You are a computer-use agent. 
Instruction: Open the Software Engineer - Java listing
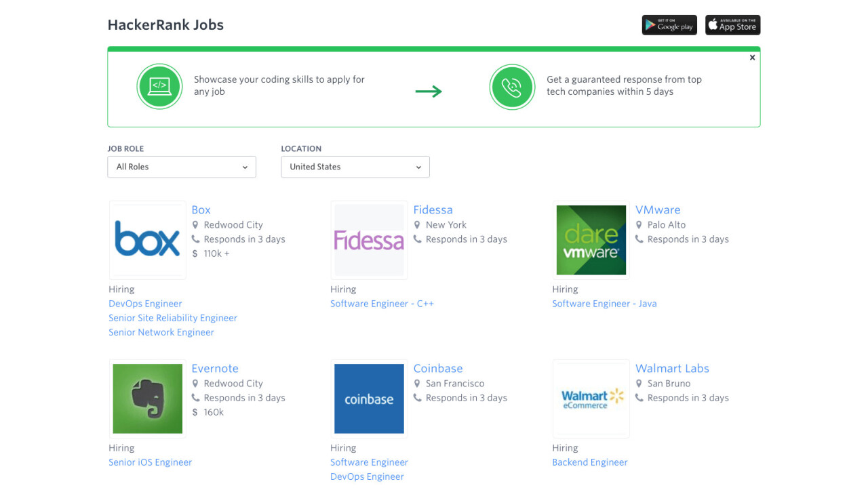(x=604, y=304)
